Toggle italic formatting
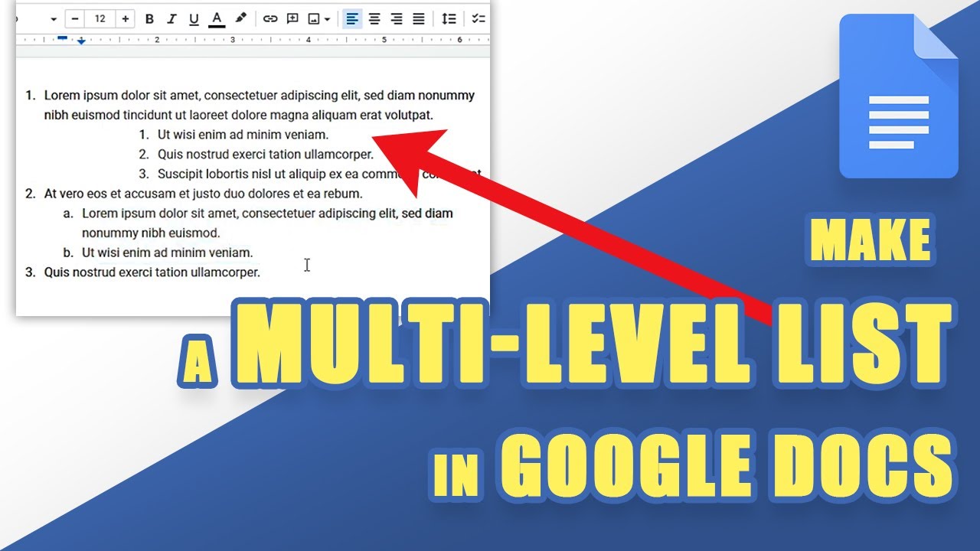This screenshot has height=551, width=980. pyautogui.click(x=171, y=19)
